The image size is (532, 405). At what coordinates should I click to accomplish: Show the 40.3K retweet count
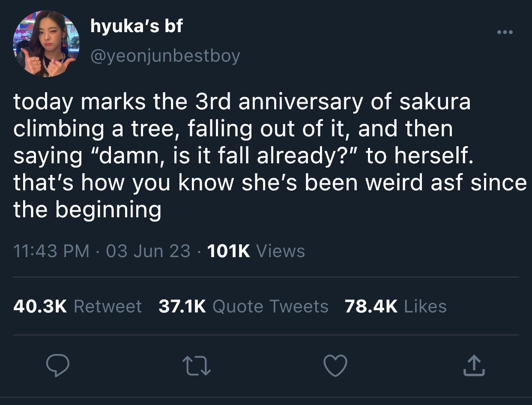point(40,306)
